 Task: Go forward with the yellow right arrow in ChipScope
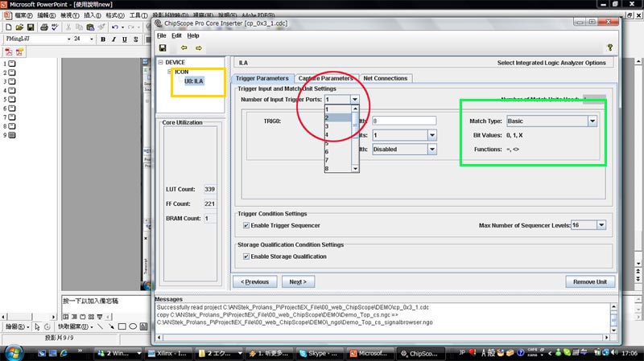tap(199, 48)
